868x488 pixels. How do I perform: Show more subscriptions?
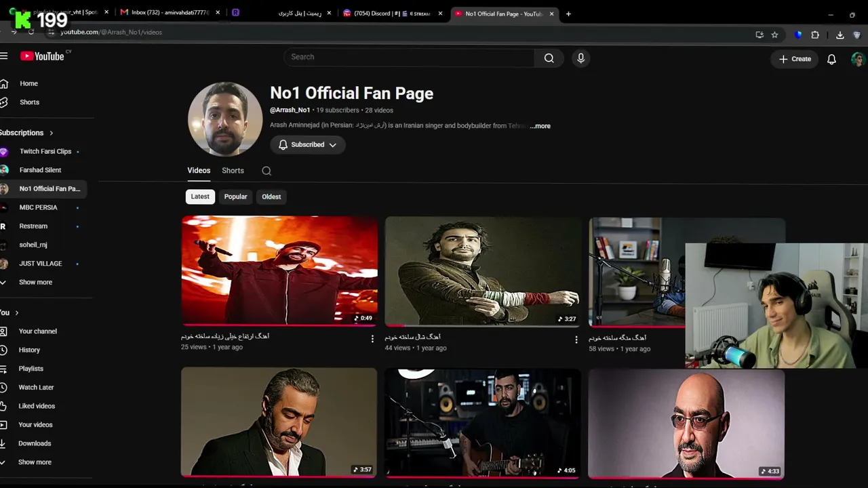pos(35,282)
